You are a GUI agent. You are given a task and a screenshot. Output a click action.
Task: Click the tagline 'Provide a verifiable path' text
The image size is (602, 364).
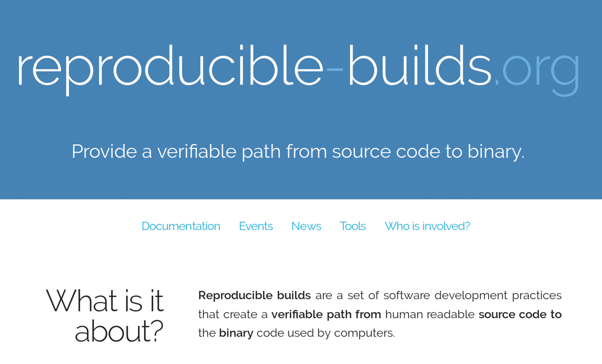click(x=176, y=152)
